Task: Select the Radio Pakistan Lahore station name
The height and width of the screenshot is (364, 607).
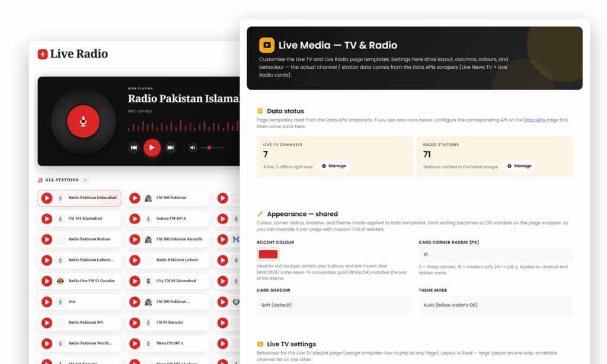Action: (177, 260)
